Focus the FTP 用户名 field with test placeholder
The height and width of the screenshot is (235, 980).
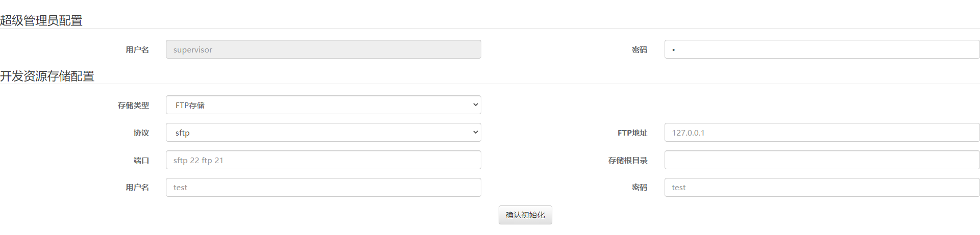[x=324, y=188]
